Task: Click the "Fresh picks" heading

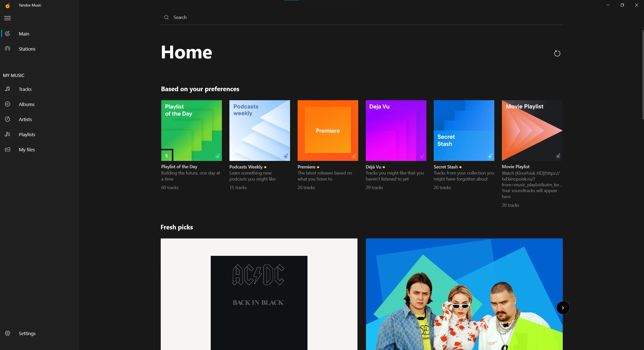Action: click(177, 227)
